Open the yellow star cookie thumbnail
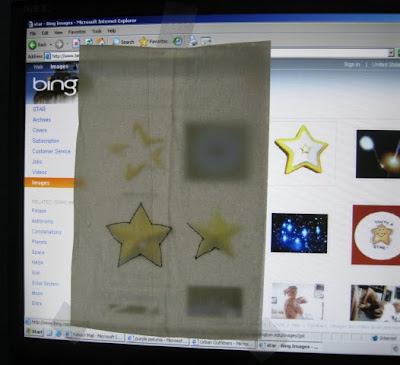Image resolution: width=400 pixels, height=365 pixels. click(302, 150)
